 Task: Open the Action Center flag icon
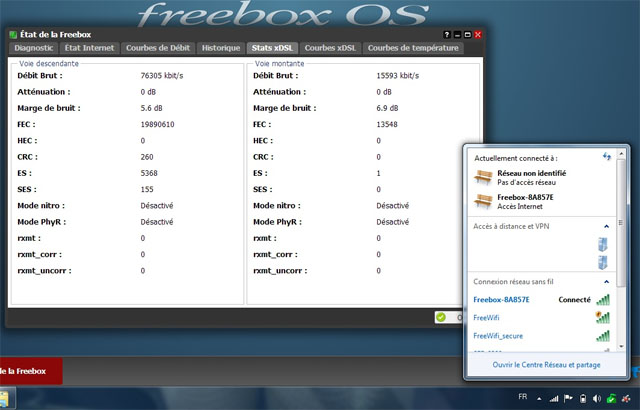(568, 398)
